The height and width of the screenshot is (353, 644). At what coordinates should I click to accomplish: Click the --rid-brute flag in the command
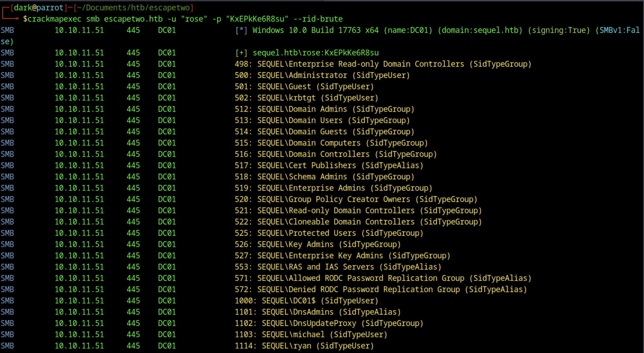pyautogui.click(x=318, y=19)
